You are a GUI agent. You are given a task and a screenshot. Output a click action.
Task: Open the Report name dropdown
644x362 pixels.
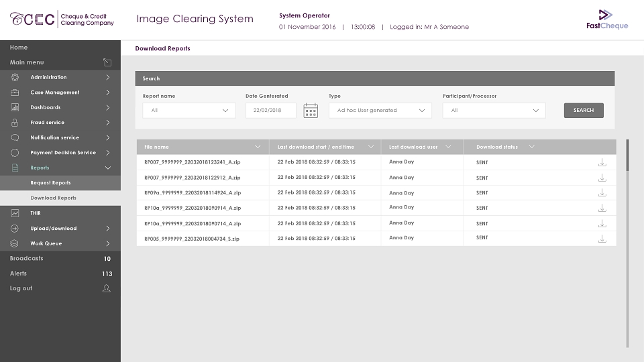pos(189,111)
